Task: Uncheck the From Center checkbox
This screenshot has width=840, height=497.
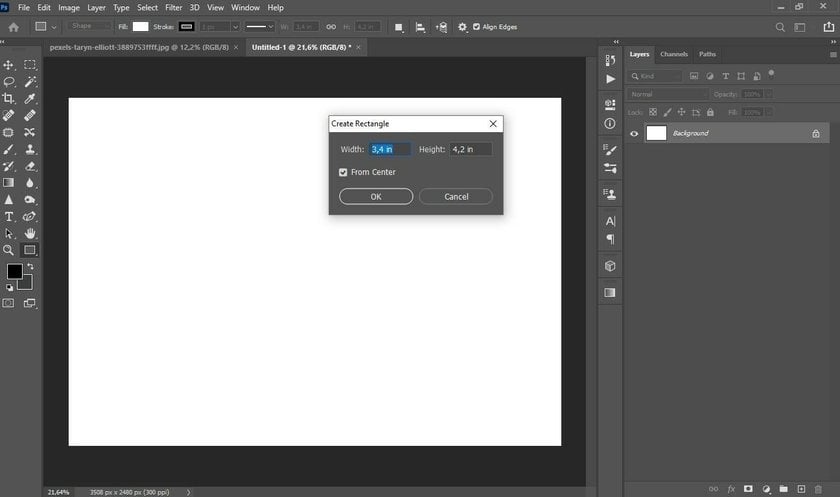Action: (343, 172)
